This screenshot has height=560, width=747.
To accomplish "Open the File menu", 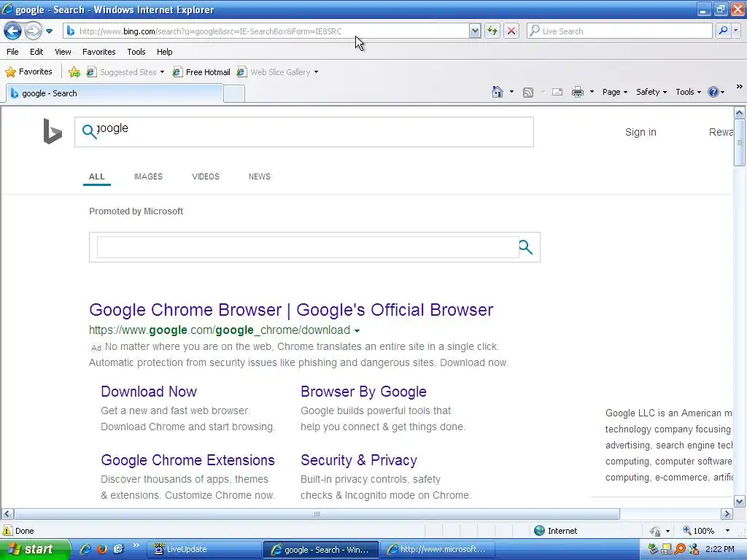I will (x=13, y=52).
